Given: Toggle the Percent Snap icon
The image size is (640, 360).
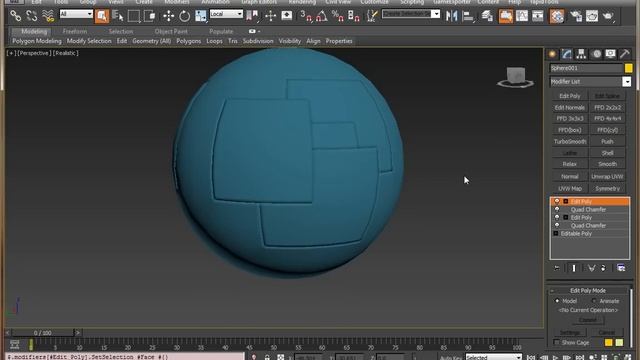Looking at the screenshot, I should click(338, 16).
